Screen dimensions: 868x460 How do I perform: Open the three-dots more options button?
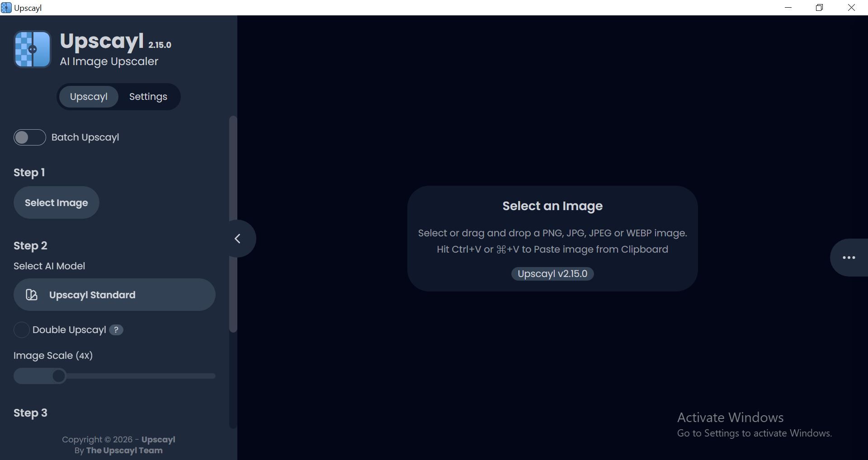(x=849, y=258)
